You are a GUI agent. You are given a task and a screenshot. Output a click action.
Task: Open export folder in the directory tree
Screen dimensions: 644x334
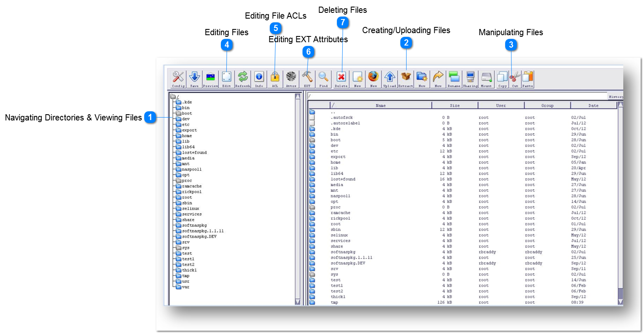pos(186,130)
